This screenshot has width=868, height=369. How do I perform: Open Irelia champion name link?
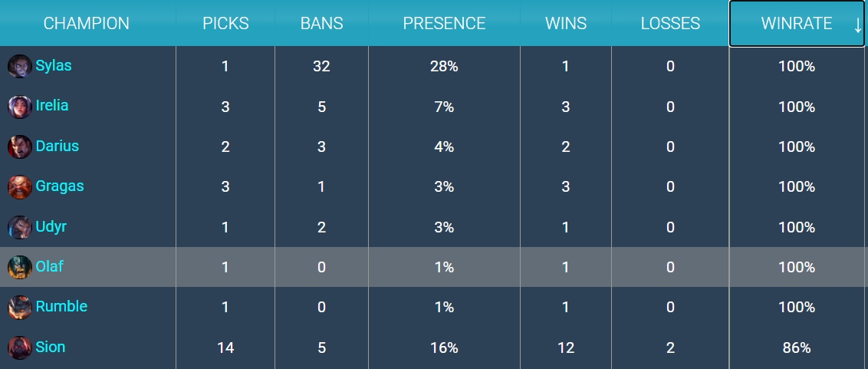pos(52,105)
